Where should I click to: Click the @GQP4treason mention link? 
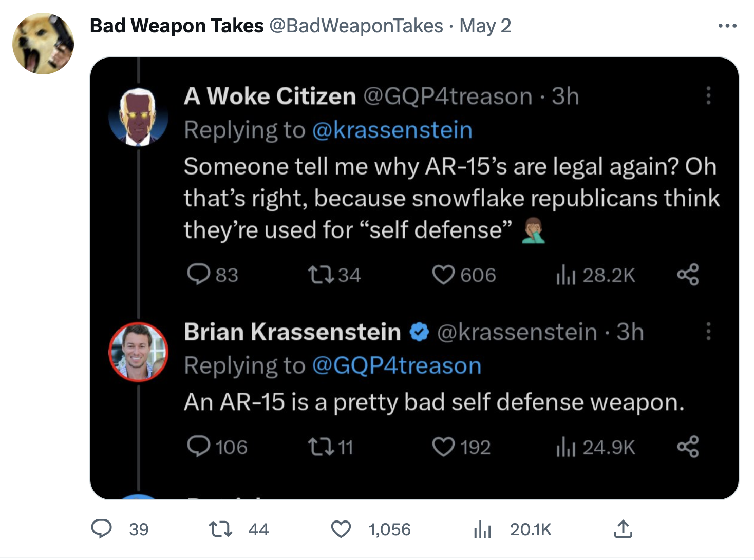(x=397, y=366)
